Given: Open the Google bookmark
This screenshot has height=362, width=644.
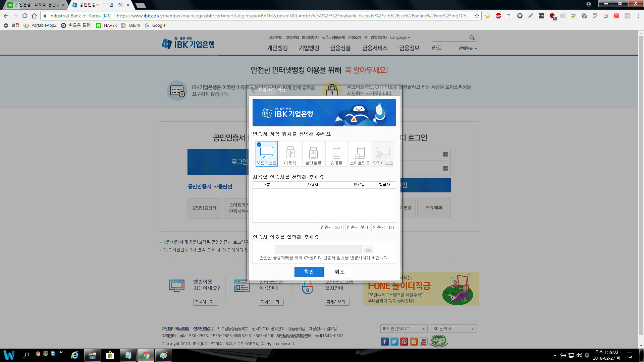Looking at the screenshot, I should tap(155, 25).
